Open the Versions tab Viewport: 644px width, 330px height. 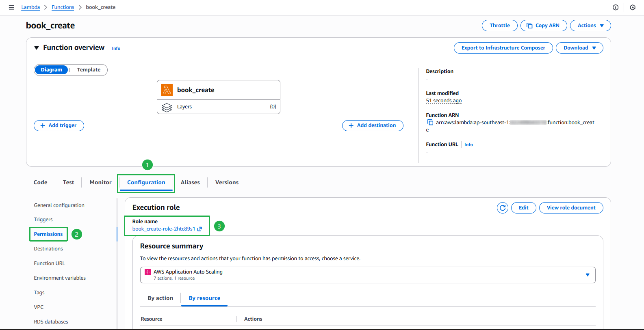(227, 182)
